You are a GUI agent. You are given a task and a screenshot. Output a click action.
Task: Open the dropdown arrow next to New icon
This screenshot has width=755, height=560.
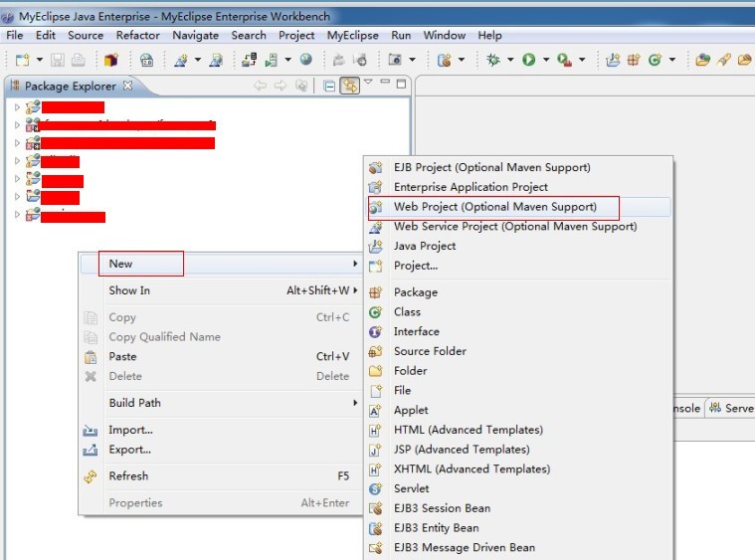tap(40, 60)
